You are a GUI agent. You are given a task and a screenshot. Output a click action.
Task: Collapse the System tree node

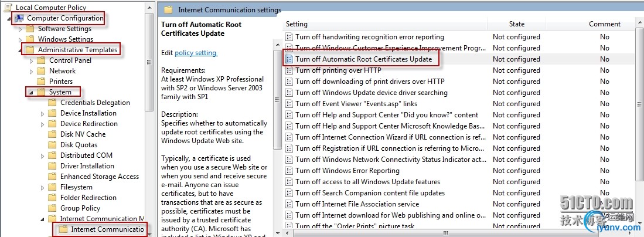tap(30, 92)
